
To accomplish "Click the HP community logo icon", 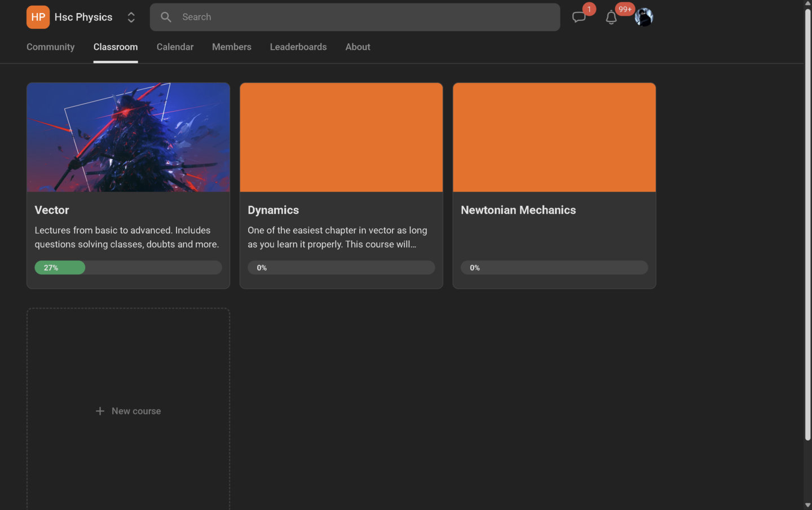I will tap(38, 17).
